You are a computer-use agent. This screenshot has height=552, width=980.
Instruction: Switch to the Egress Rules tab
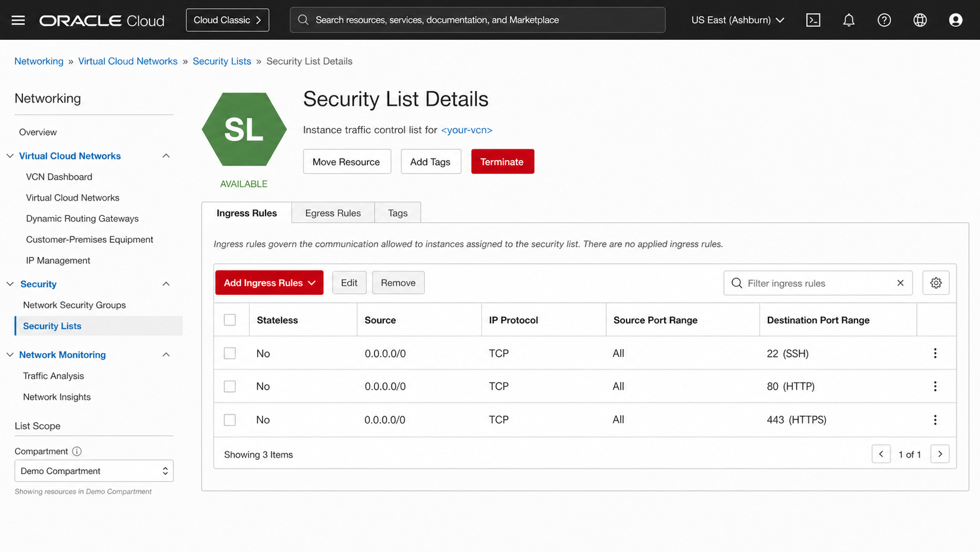tap(333, 213)
